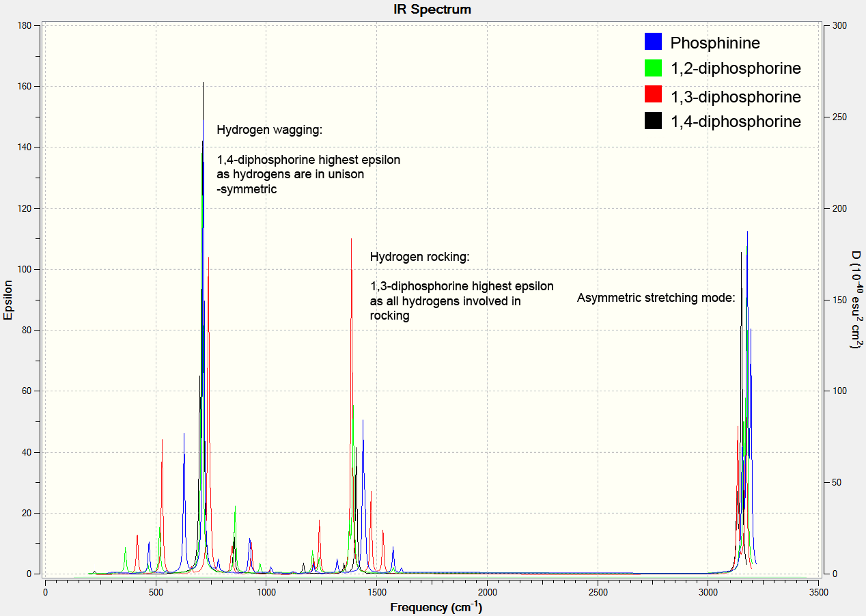Click the Hydrogen wagging annotation heading
The image size is (866, 616).
coord(269,130)
